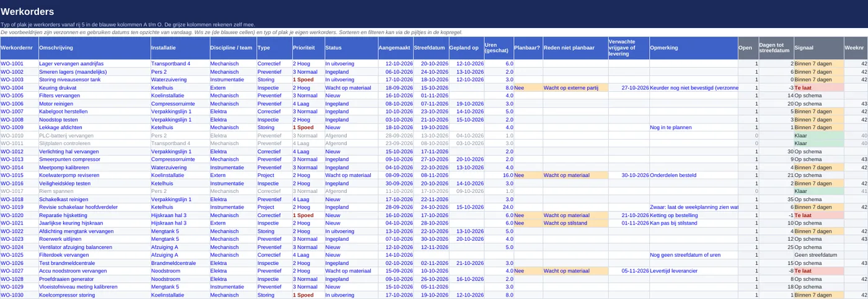Image resolution: width=868 pixels, height=299 pixels.
Task: Select the Weeknr column header
Action: point(856,48)
